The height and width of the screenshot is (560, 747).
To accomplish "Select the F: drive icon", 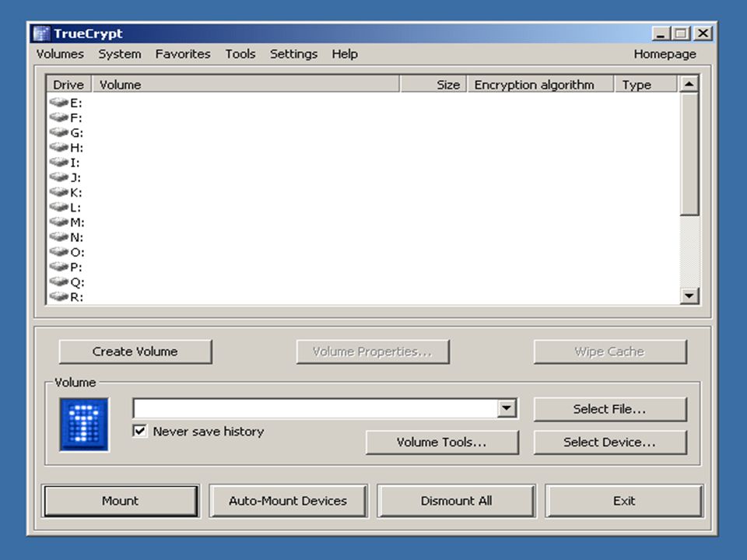I will [59, 117].
